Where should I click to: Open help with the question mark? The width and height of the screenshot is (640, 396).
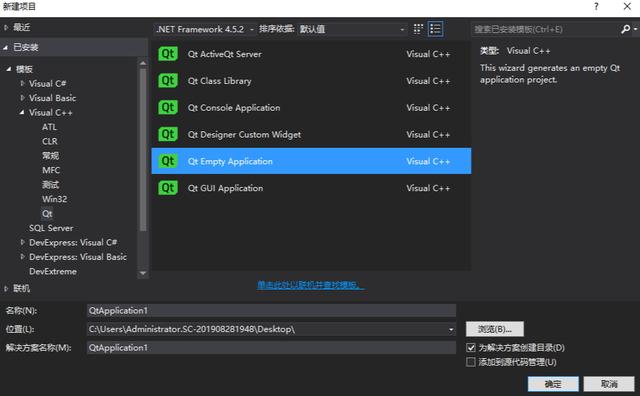(x=596, y=6)
